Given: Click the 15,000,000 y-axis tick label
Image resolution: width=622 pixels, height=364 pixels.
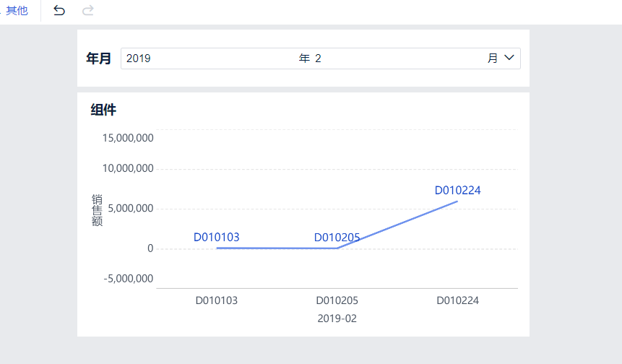Looking at the screenshot, I should 128,138.
